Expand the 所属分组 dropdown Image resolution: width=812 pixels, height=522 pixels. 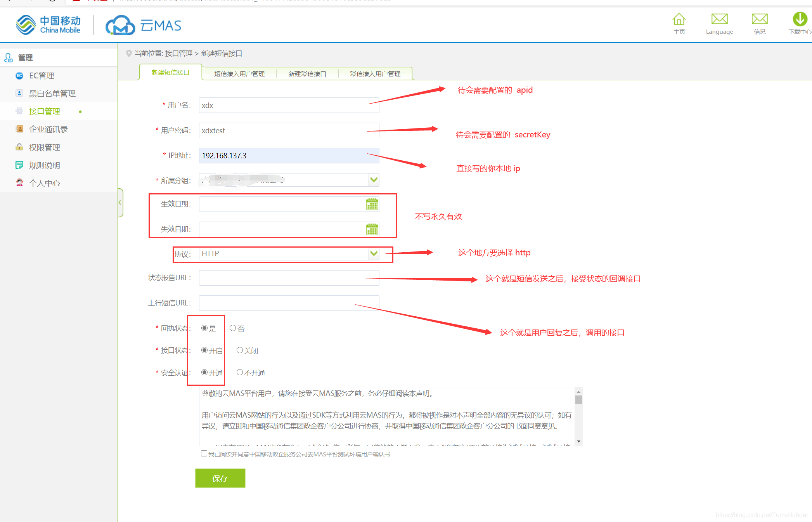point(374,180)
